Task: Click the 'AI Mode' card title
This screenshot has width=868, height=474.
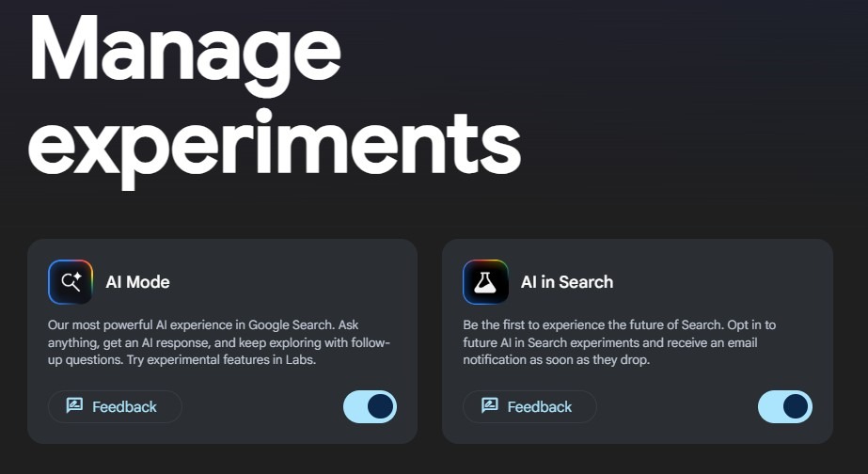Action: 137,282
